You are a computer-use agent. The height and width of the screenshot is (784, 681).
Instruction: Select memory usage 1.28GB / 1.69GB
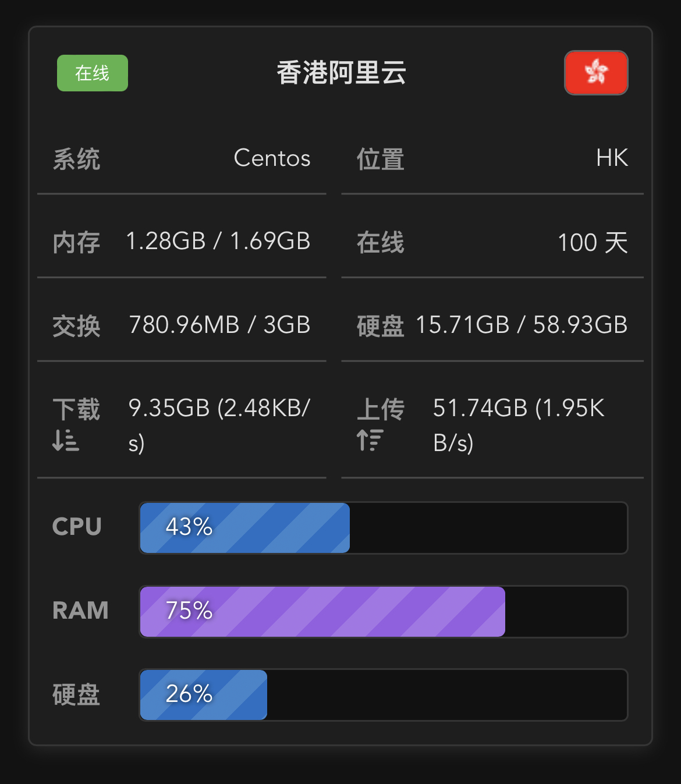[x=218, y=242]
